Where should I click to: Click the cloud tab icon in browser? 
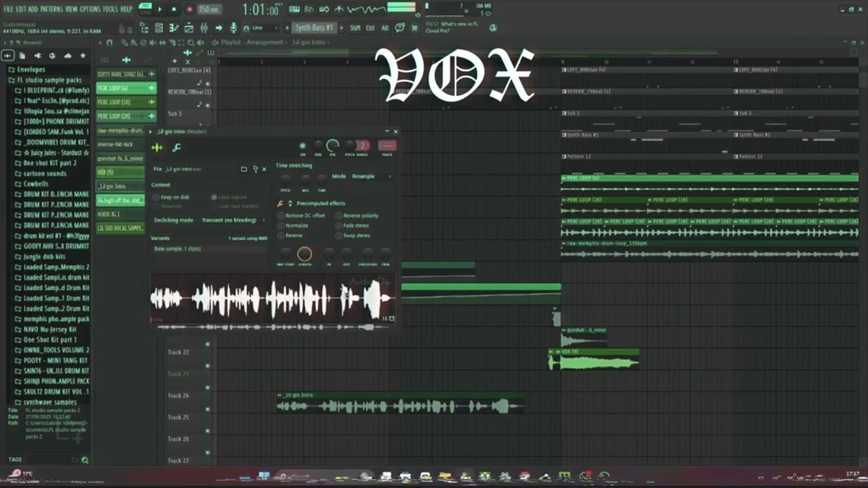click(68, 56)
